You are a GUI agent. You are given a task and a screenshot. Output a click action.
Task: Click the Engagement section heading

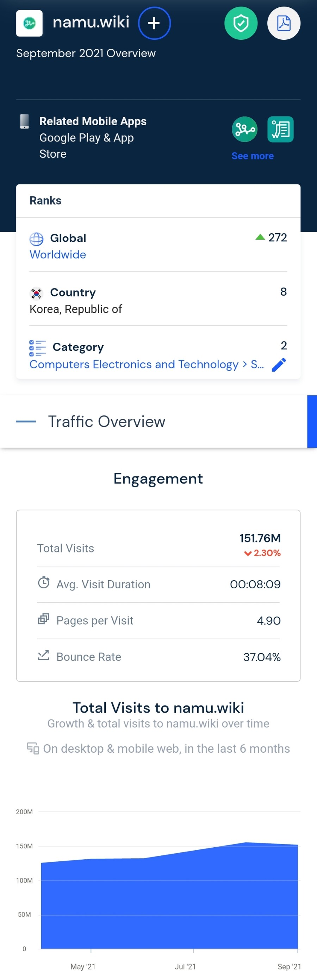click(158, 479)
